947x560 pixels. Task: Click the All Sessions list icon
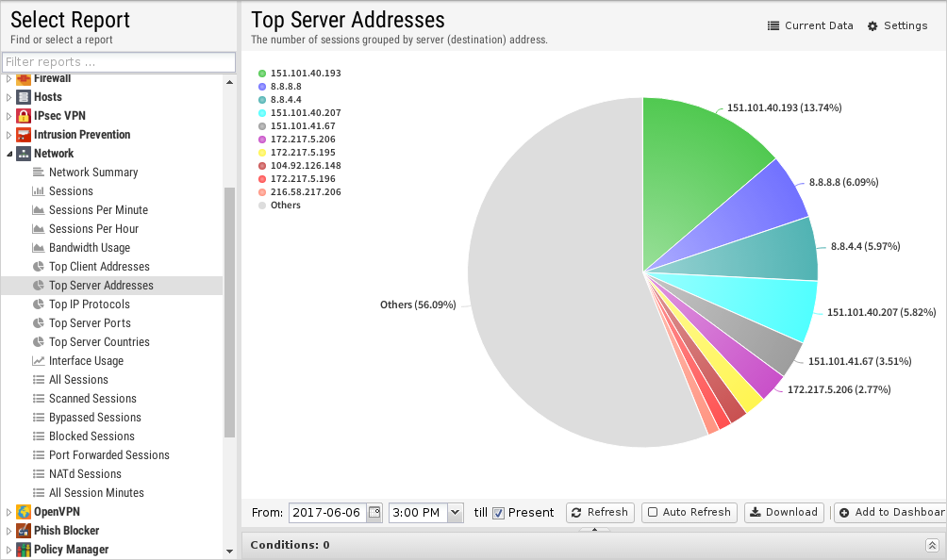click(38, 380)
